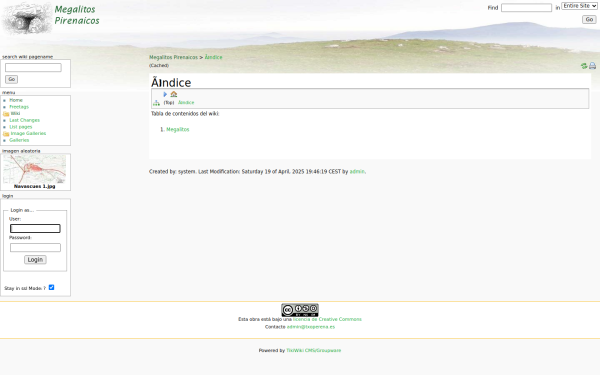Open the Megalitos link in contents list
The image size is (600, 375).
(178, 130)
